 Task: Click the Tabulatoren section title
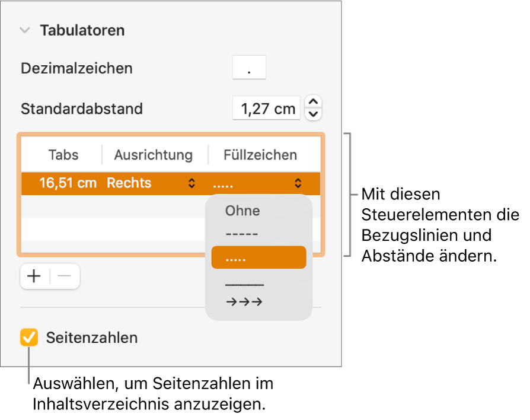82,30
